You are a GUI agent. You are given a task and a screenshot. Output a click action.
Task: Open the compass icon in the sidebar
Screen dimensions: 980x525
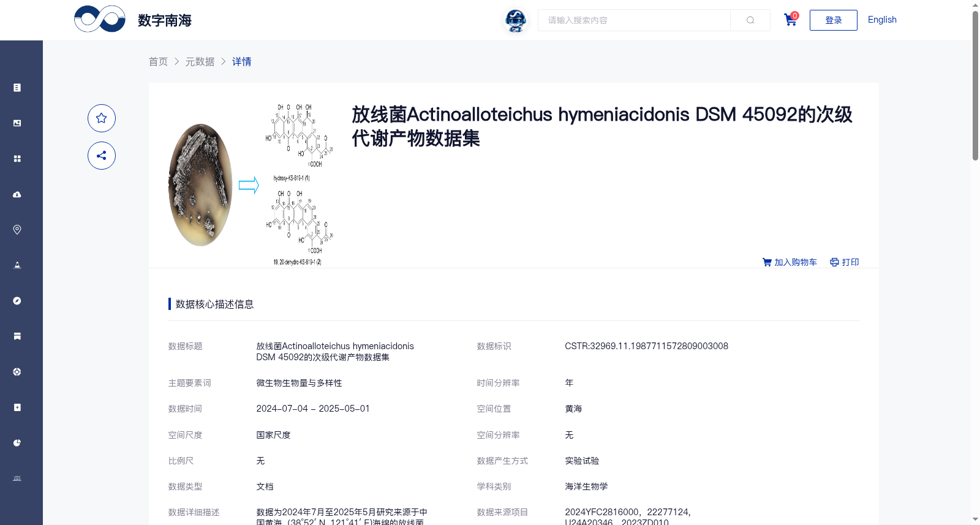tap(17, 301)
